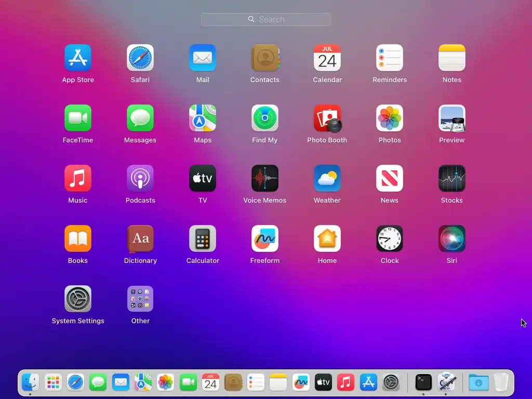Launch the Clock app
The image size is (532, 399).
[x=390, y=238]
